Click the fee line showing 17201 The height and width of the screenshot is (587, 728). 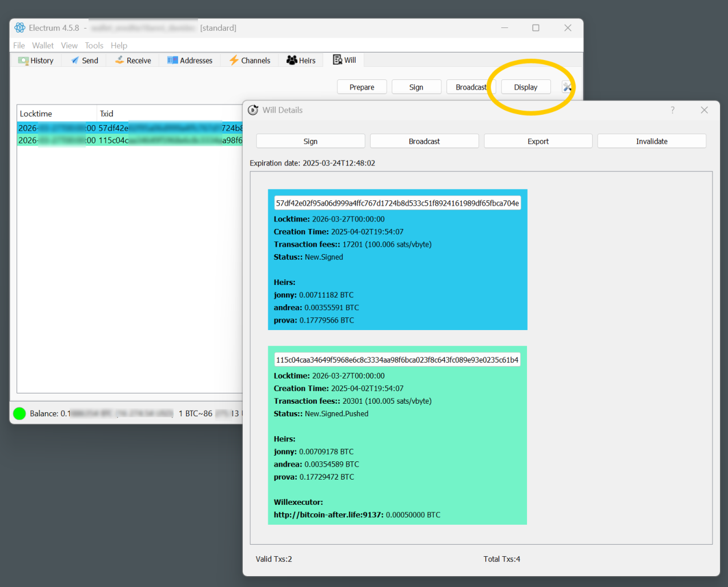click(352, 244)
